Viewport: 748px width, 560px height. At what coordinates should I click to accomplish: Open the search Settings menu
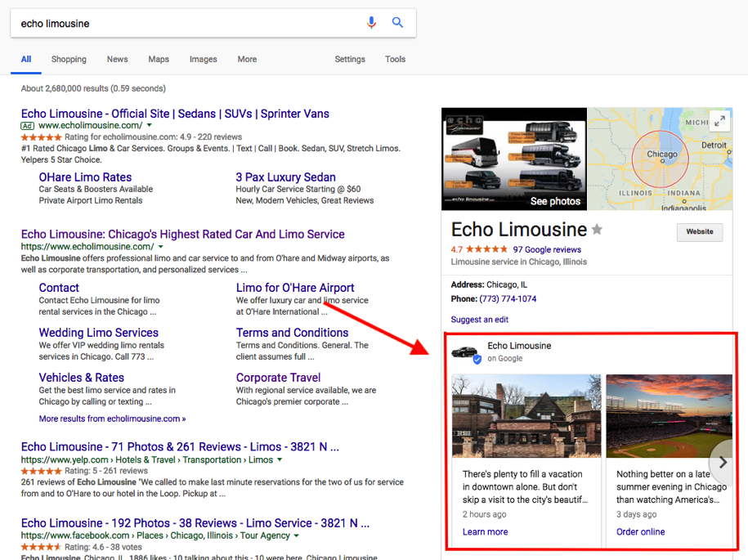point(350,59)
